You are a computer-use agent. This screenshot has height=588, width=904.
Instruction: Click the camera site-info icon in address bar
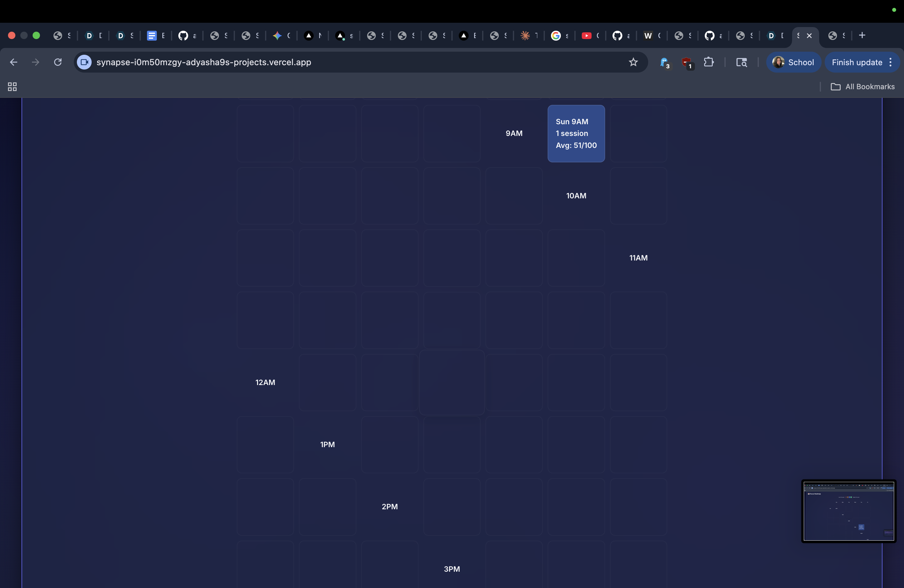pos(84,62)
